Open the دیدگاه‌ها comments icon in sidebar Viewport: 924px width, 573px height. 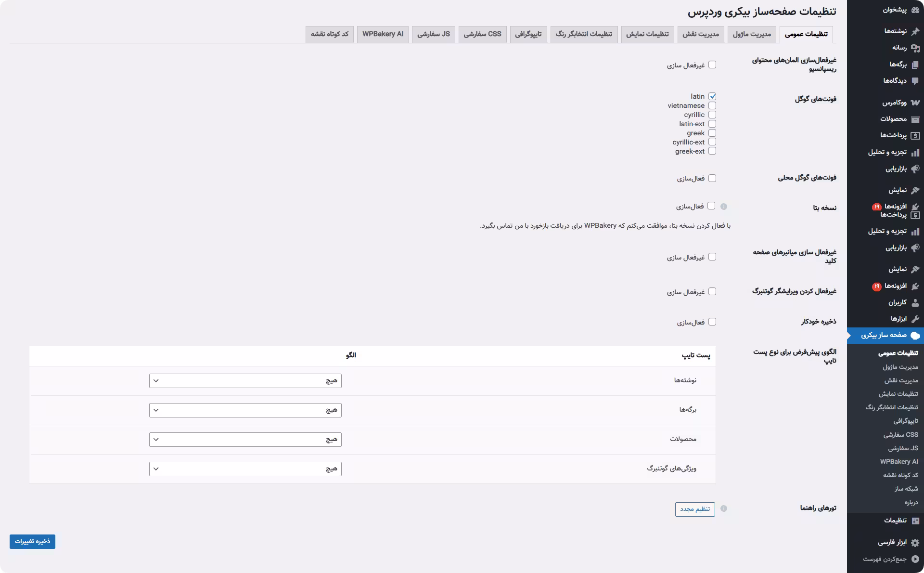[x=915, y=81]
